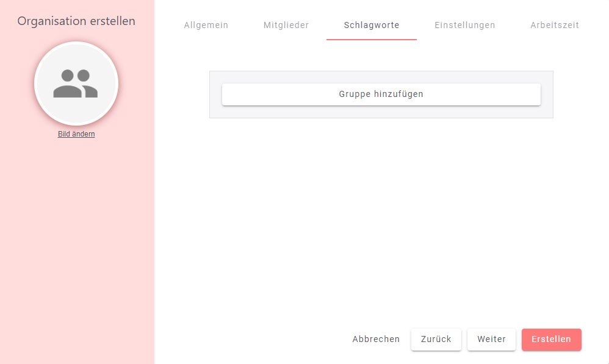Open the Allgemein tab
This screenshot has height=364, width=609.
[206, 25]
